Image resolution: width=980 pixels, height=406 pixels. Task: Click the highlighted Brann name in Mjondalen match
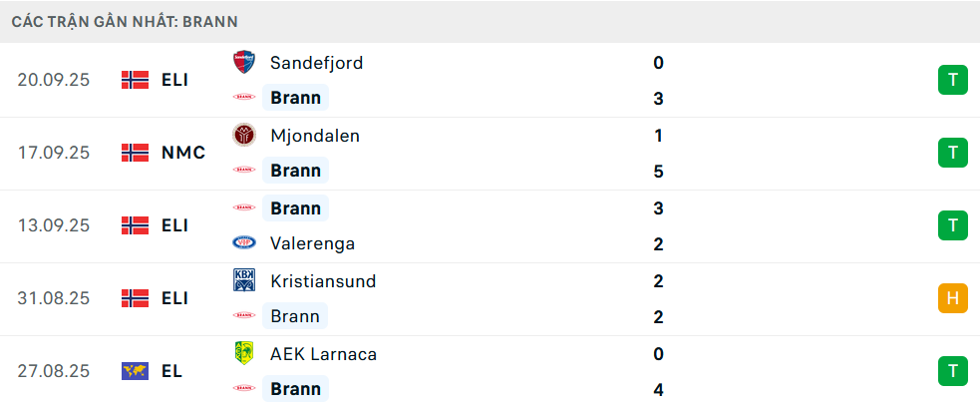[295, 171]
